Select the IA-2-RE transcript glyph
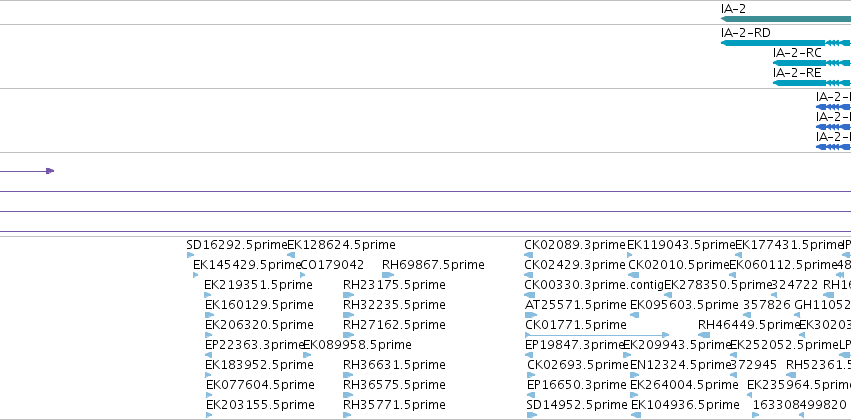851x420 pixels. (x=812, y=83)
